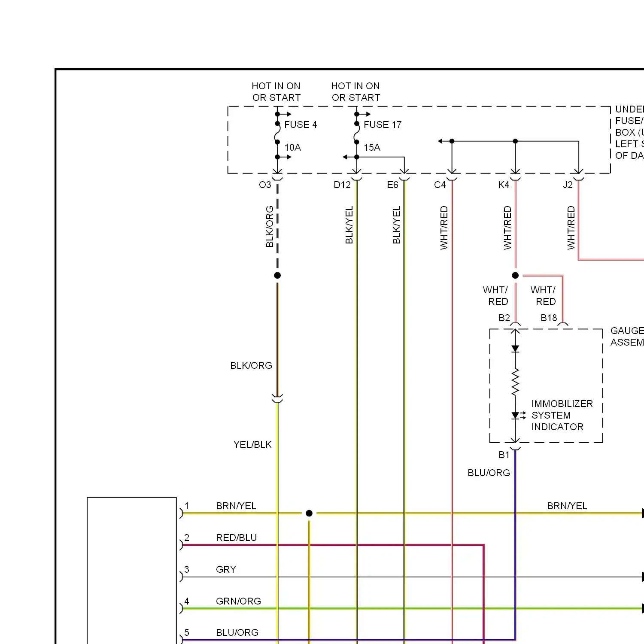Click the resistor symbol in gauge assembly
This screenshot has height=644, width=644.
tap(515, 382)
